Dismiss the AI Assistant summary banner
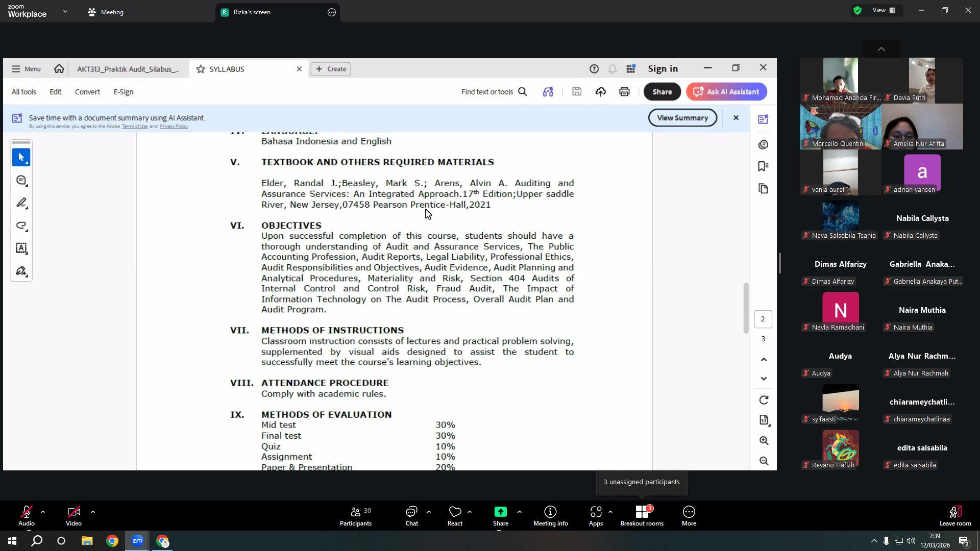The image size is (980, 551). tap(736, 118)
